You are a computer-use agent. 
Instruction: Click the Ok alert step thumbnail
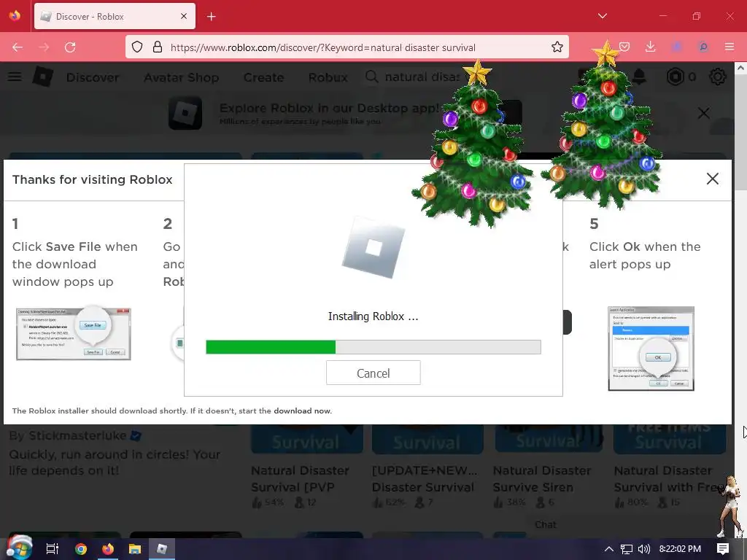651,348
